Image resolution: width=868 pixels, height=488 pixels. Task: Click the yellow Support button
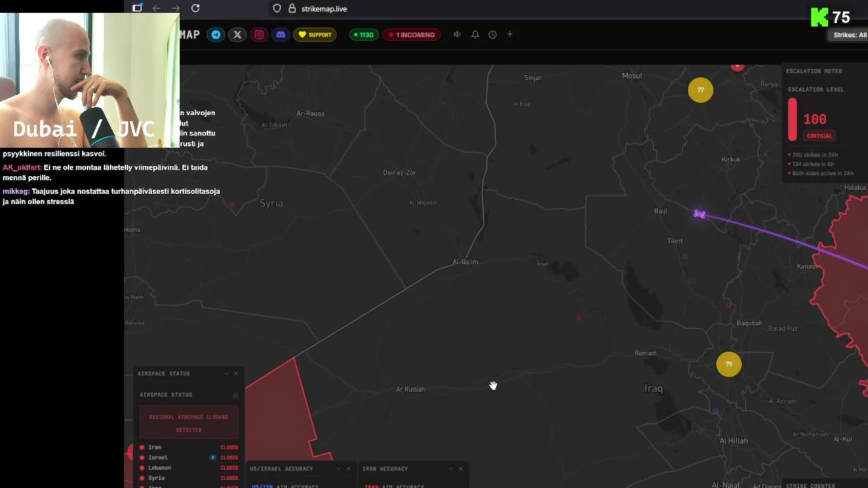[x=315, y=35]
